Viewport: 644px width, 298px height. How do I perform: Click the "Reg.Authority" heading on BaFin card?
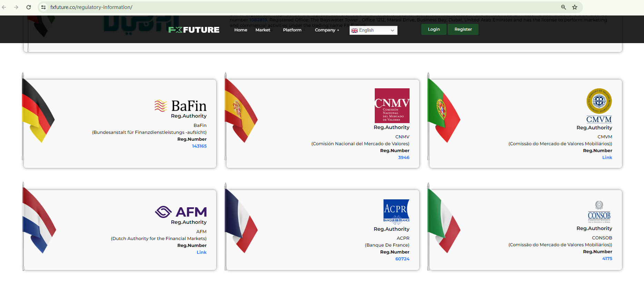coord(189,116)
